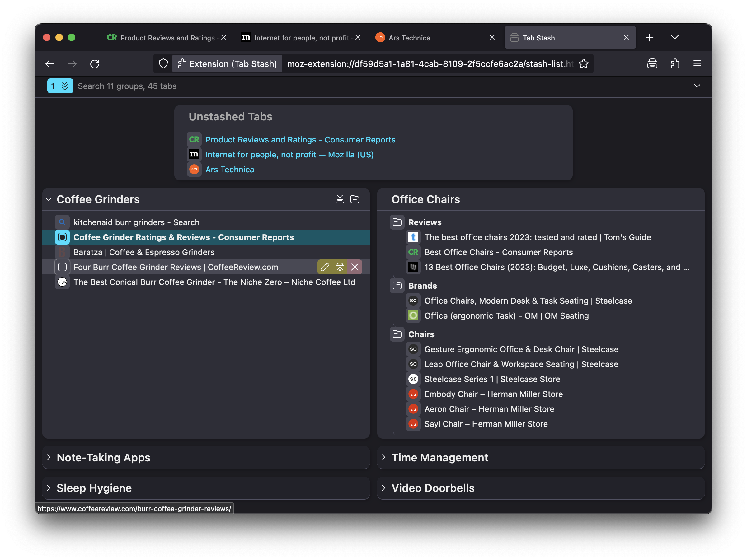
Task: Rename the Four Burr Coffee Grinder entry
Action: [325, 267]
